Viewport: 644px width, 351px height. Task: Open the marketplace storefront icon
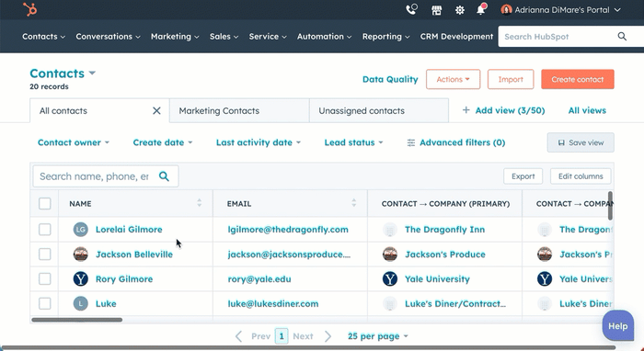point(436,10)
